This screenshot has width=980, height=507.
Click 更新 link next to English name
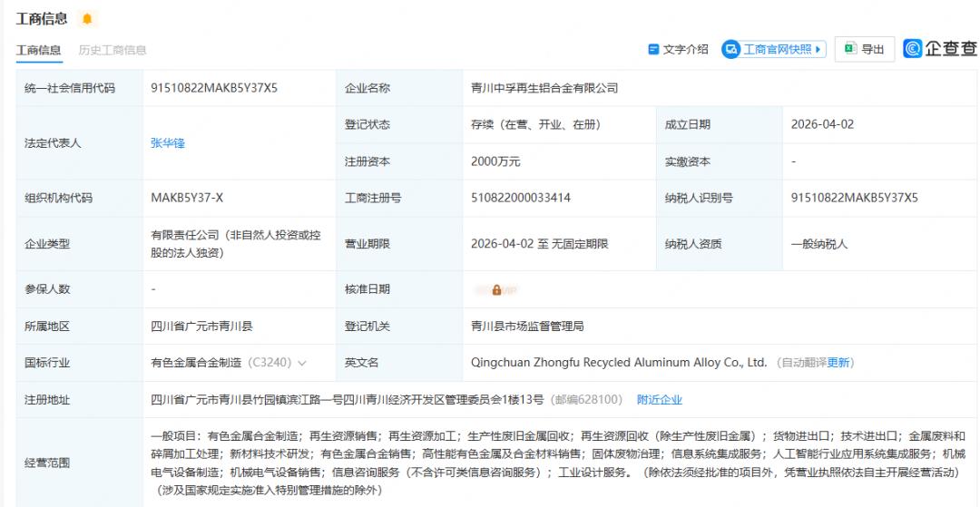coord(838,363)
